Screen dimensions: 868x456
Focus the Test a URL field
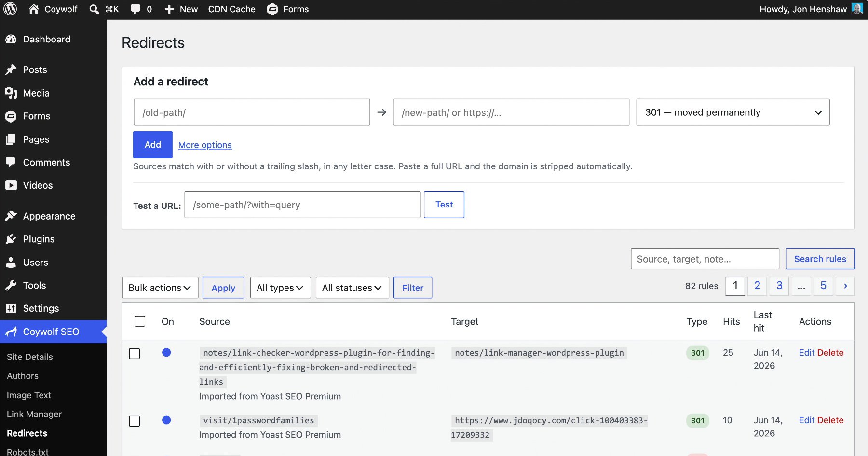302,205
